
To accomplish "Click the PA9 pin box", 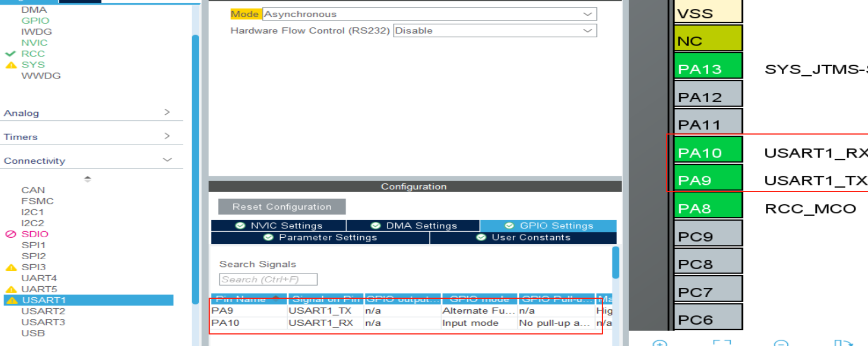I will [x=707, y=180].
